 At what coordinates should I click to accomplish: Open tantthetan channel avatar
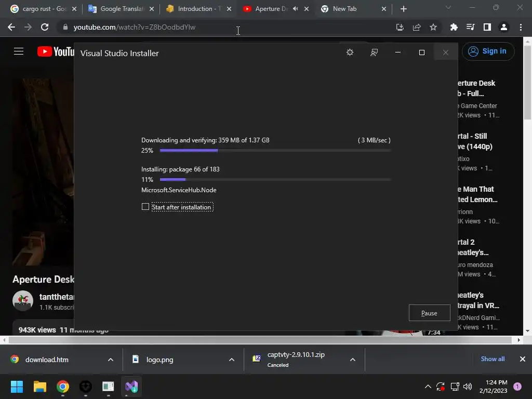coord(23,301)
